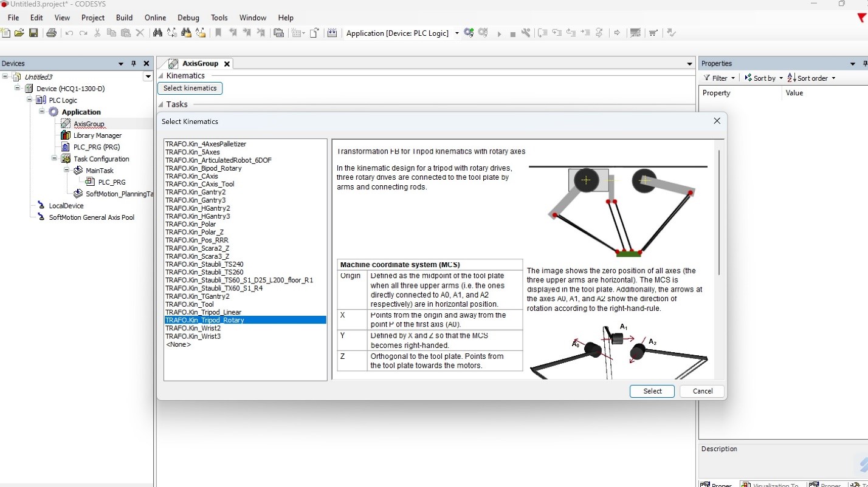Click the AxisGroup icon in device tree

[x=66, y=124]
